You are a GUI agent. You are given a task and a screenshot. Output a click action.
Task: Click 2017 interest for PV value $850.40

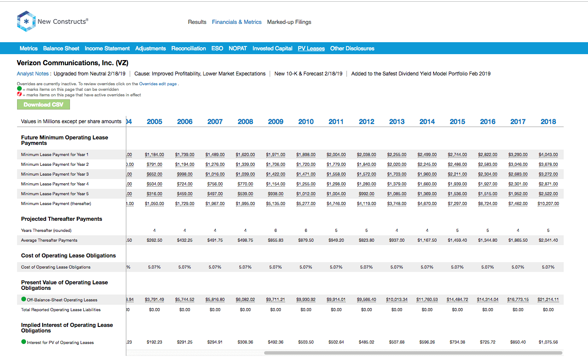[x=518, y=342]
